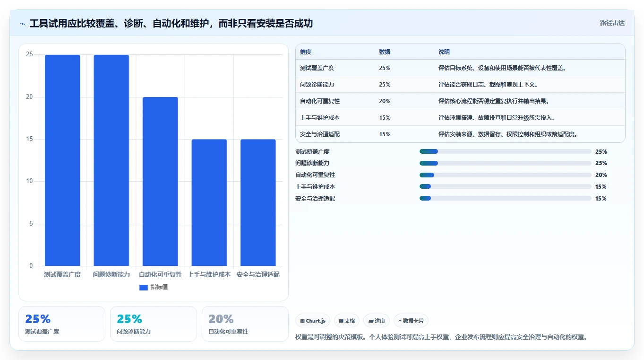Viewport: 644px width, 360px height.
Task: Click description 评估核心流程能否稳定重复执行并输出结果。
Action: [494, 101]
